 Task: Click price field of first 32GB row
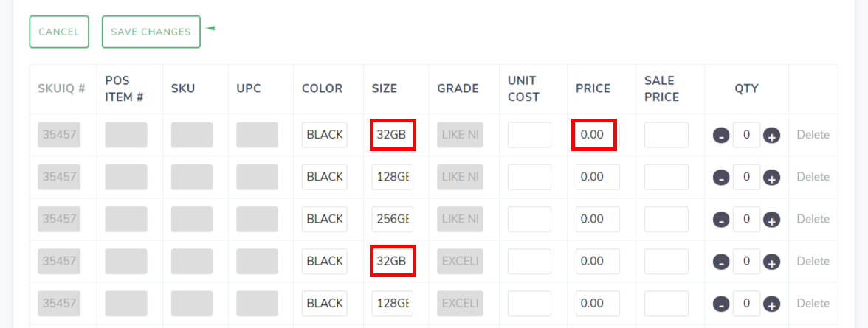coord(594,135)
